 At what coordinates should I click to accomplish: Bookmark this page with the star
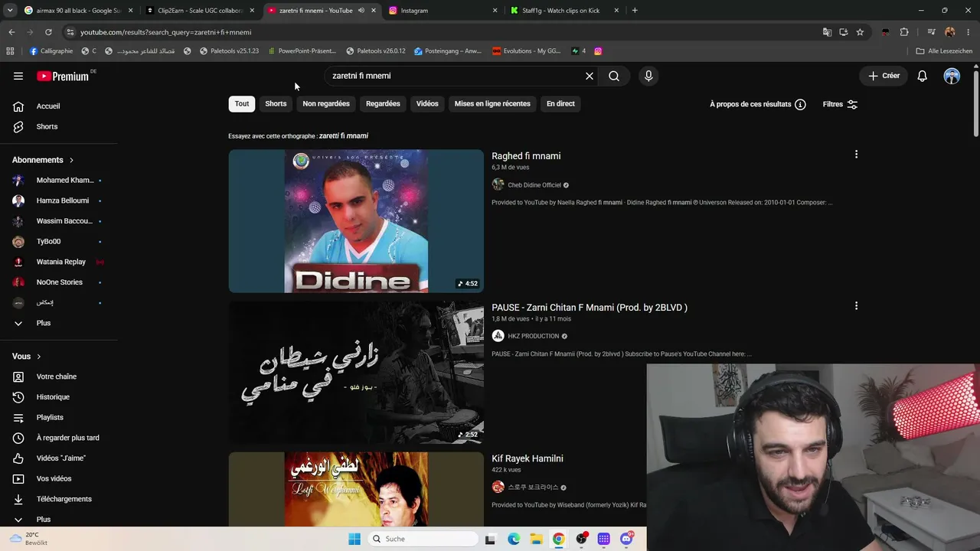pyautogui.click(x=860, y=32)
